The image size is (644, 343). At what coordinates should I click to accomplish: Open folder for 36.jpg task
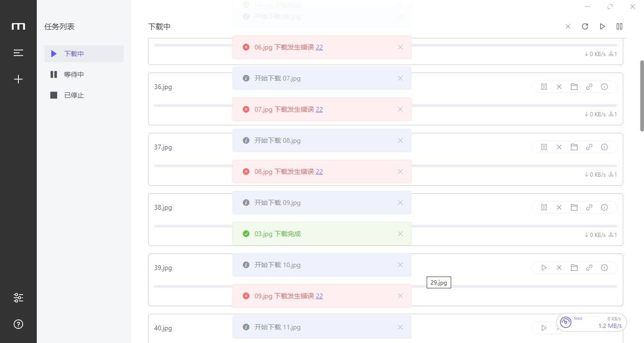574,87
